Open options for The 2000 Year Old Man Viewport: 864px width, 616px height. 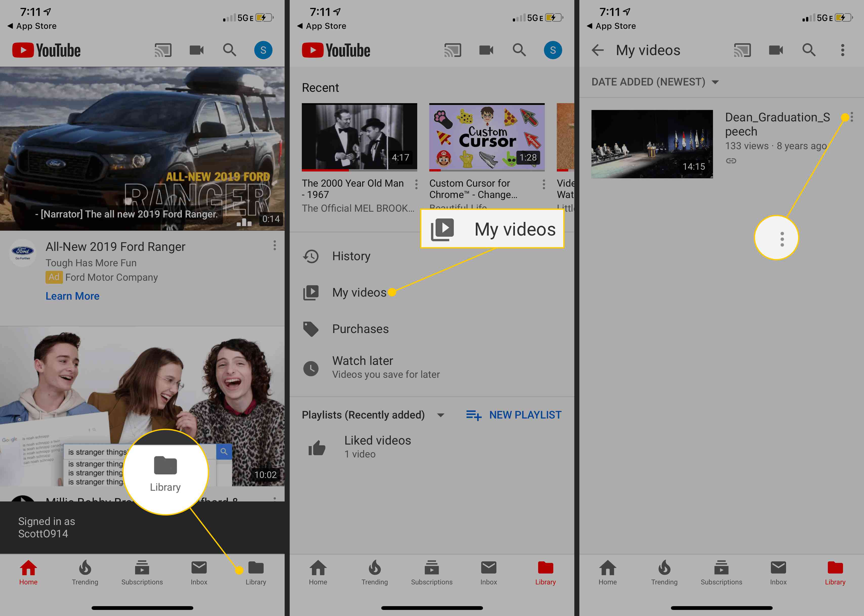coord(416,184)
